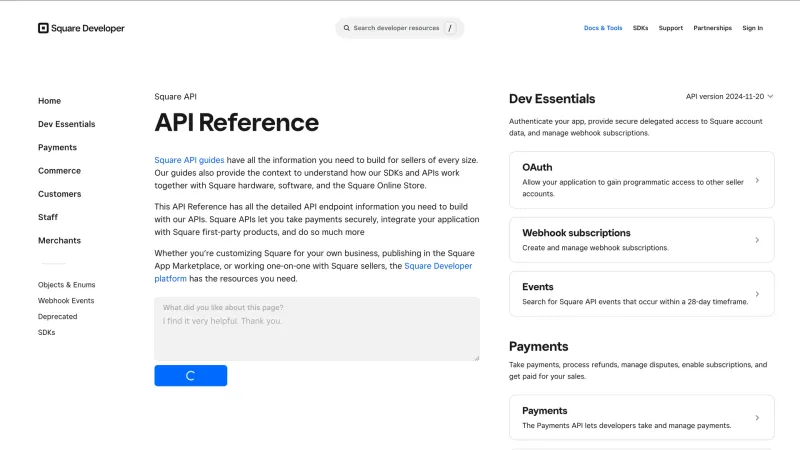Click the Square Developer logo
800x450 pixels.
(x=81, y=28)
